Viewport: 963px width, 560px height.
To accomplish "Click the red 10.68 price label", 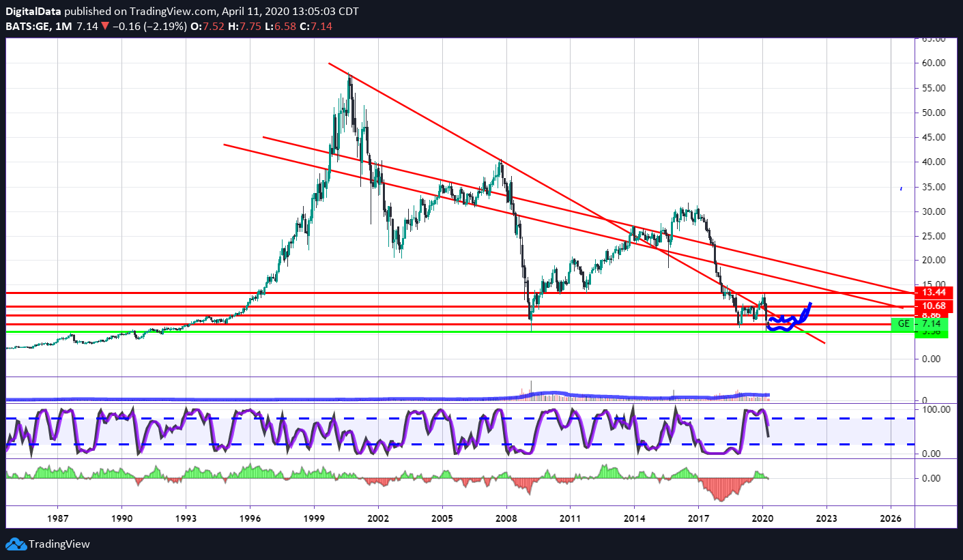I will click(934, 306).
